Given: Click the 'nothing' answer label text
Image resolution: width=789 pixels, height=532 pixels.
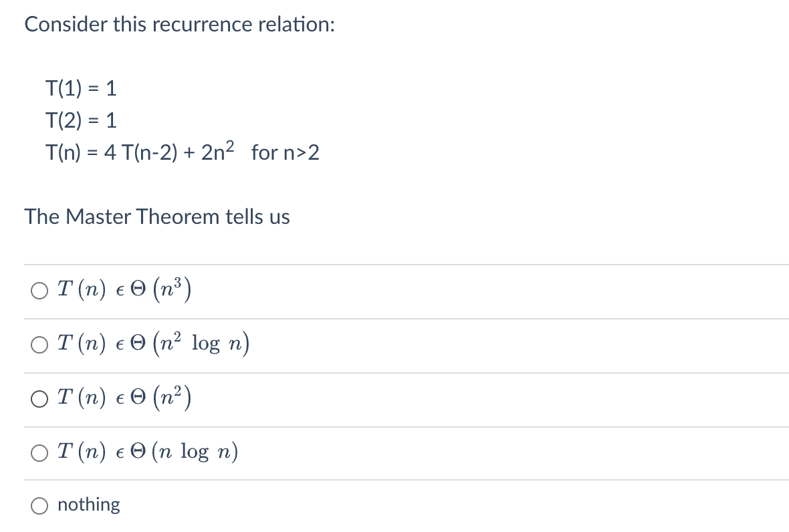Looking at the screenshot, I should 89,505.
